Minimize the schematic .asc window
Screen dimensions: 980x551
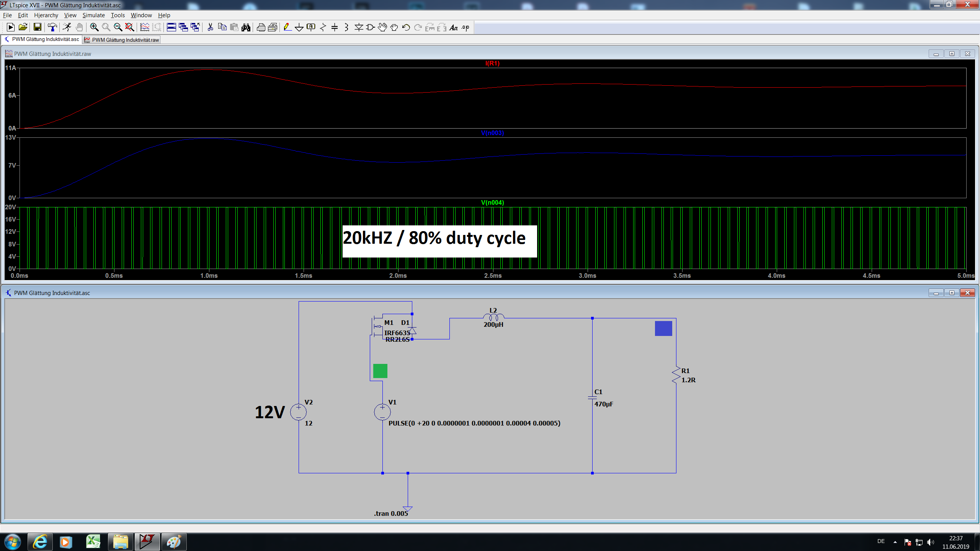pyautogui.click(x=936, y=293)
